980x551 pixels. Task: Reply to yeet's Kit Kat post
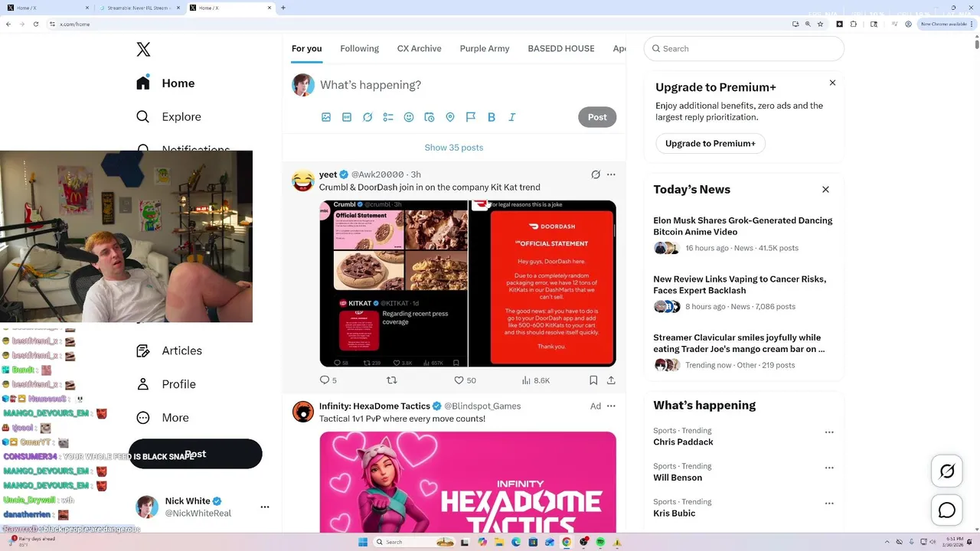[325, 380]
